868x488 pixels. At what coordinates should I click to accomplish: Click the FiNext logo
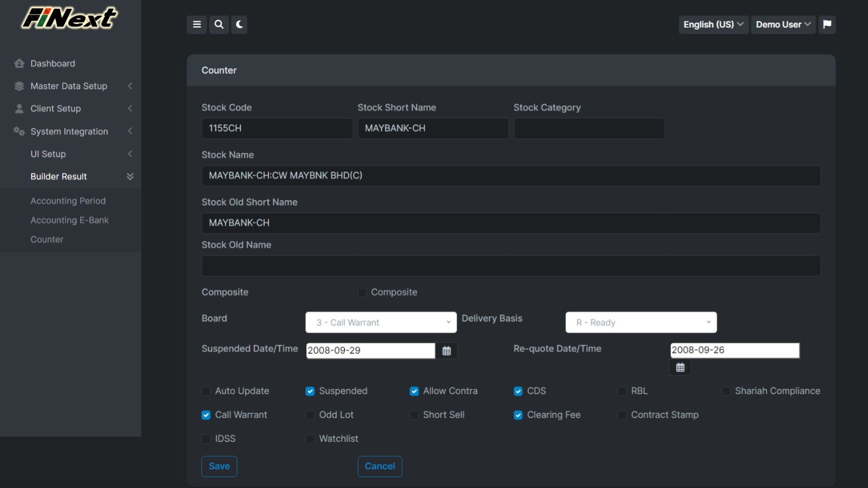(69, 18)
